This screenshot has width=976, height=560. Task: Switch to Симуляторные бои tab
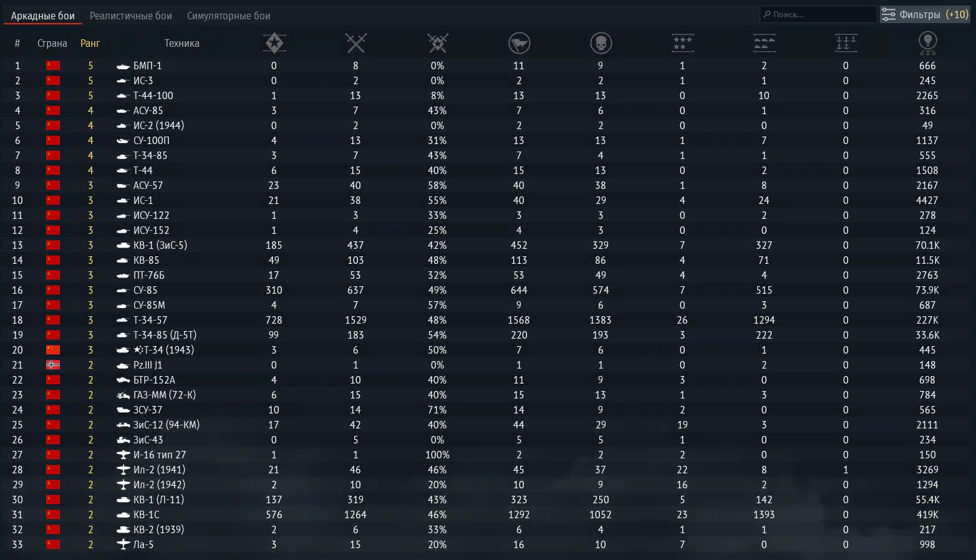(229, 16)
